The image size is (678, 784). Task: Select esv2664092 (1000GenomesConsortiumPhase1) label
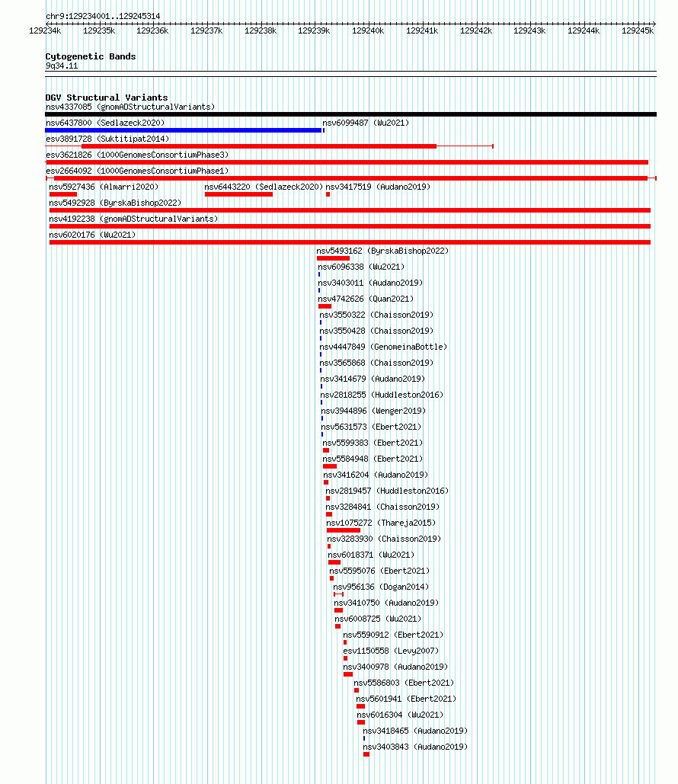coord(137,171)
